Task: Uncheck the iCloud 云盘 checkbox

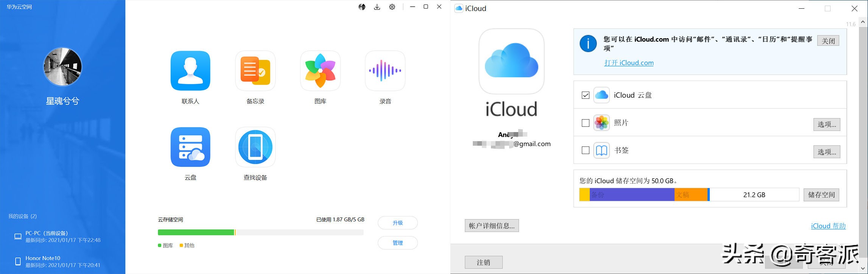Action: 586,95
